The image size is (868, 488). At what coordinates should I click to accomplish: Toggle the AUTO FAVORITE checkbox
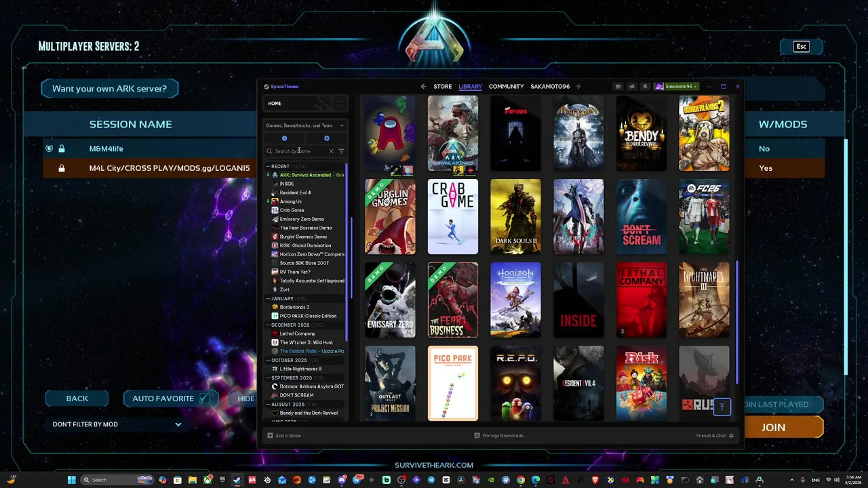pyautogui.click(x=204, y=399)
